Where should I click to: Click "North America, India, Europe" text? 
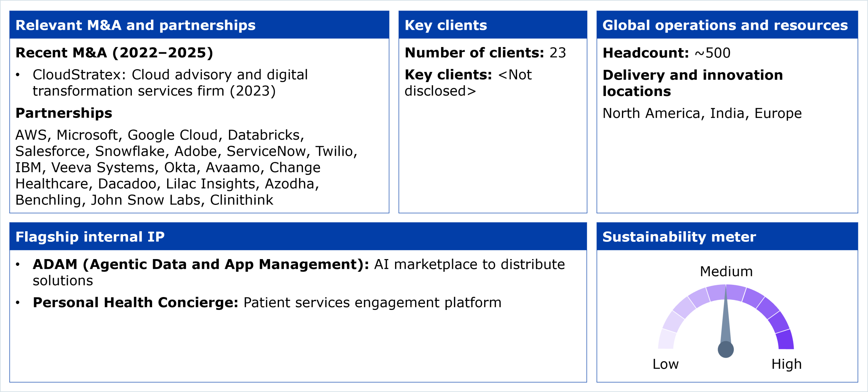click(x=702, y=113)
